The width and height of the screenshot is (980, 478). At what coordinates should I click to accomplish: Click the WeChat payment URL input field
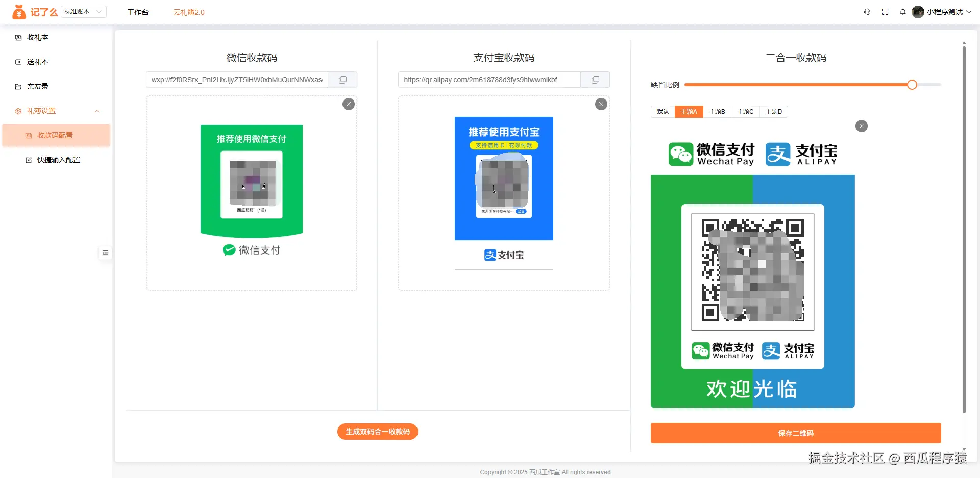(237, 80)
